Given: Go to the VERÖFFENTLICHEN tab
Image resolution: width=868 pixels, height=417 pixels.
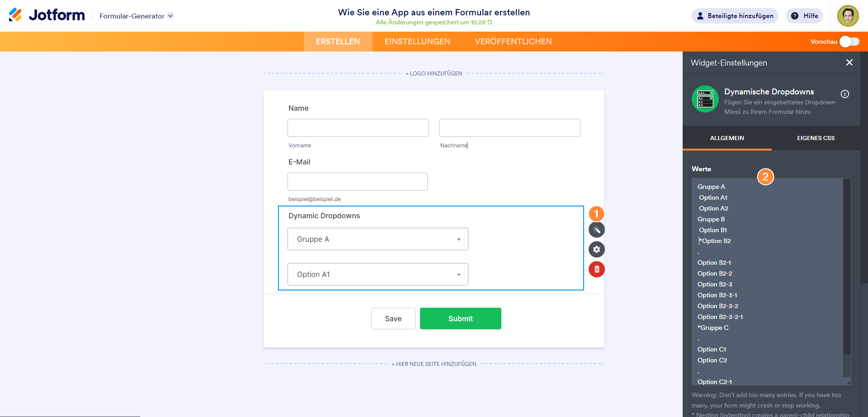Looking at the screenshot, I should click(x=513, y=42).
